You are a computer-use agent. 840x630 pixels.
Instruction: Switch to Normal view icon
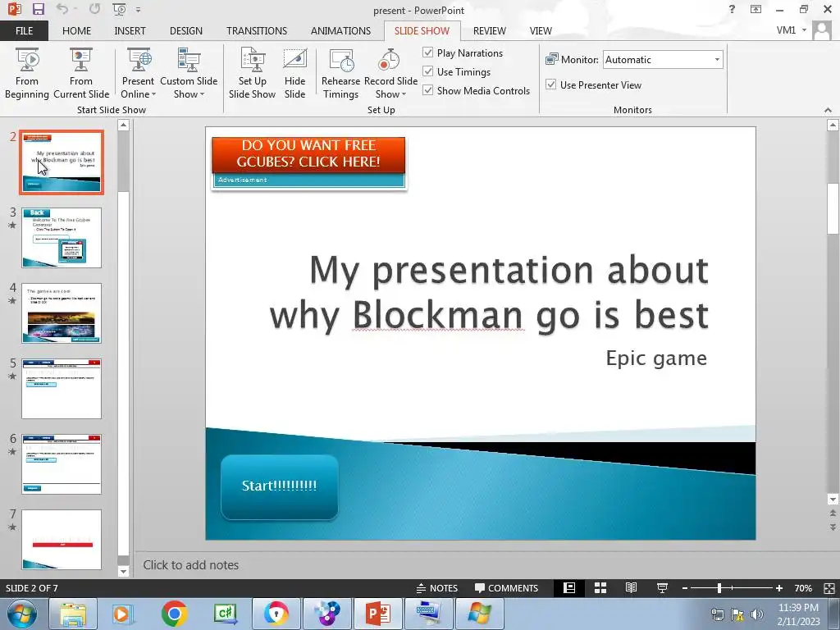coord(569,587)
